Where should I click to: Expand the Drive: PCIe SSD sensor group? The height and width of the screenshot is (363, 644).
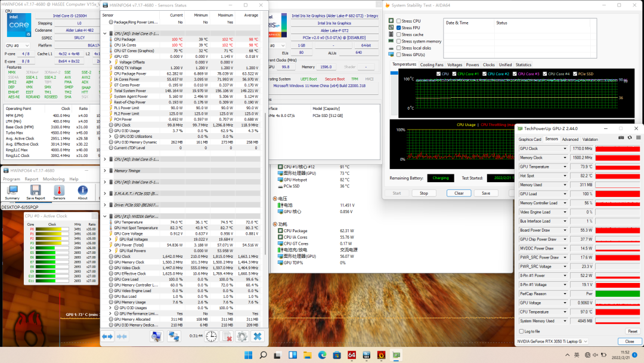105,205
